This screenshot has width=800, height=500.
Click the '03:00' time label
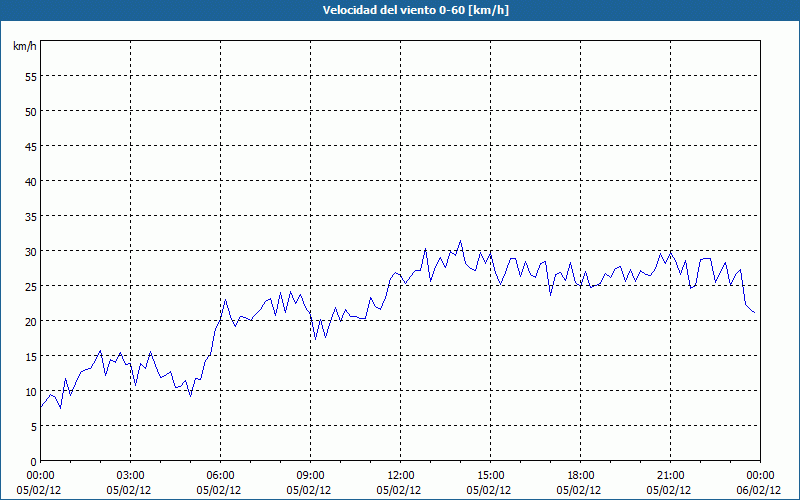coord(131,476)
